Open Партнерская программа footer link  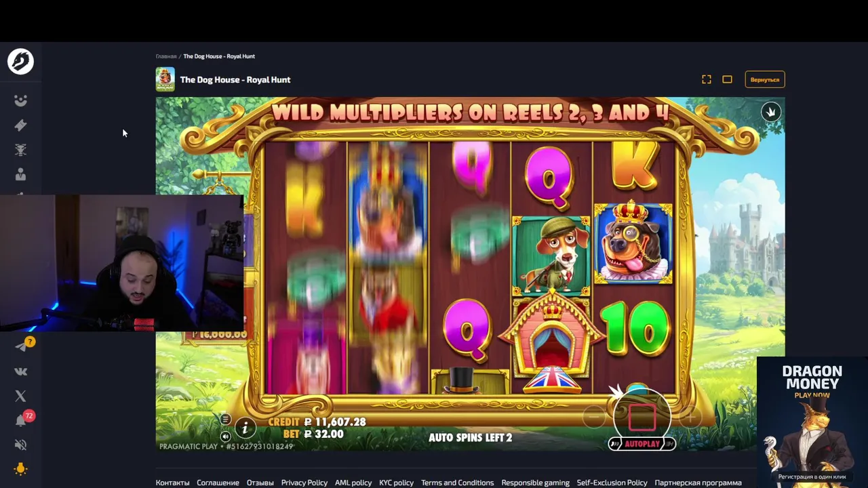(x=698, y=483)
